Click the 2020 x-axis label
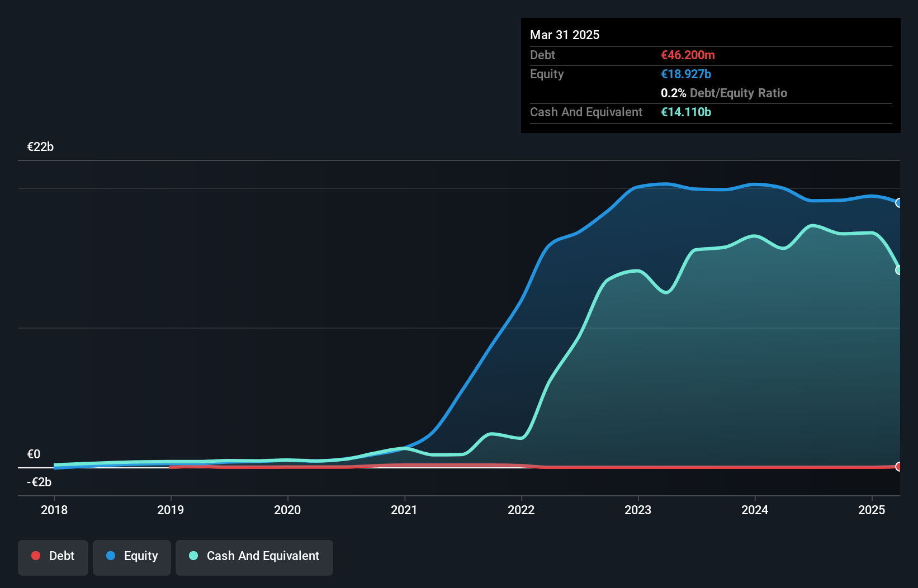The image size is (918, 588). point(287,510)
